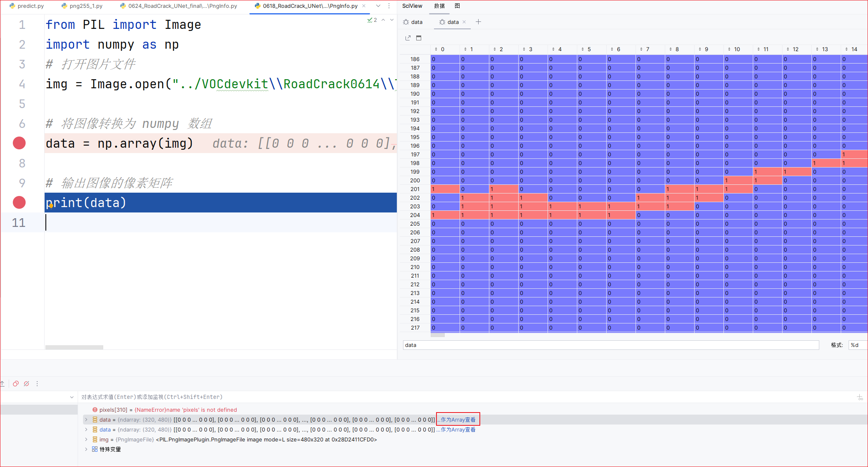The width and height of the screenshot is (868, 467).
Task: Toggle the 数据 tab in SciView panel
Action: [439, 5]
